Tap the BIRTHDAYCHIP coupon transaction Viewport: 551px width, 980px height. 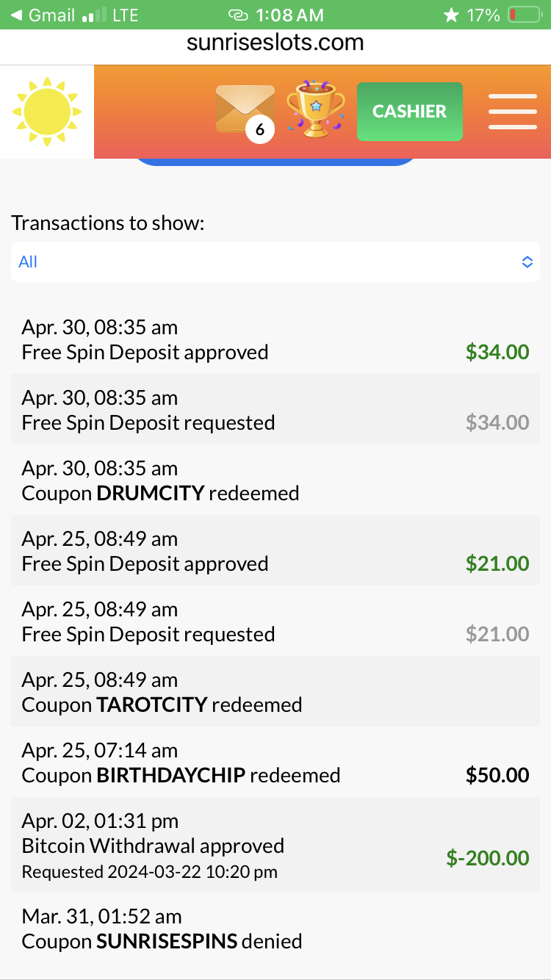click(275, 763)
